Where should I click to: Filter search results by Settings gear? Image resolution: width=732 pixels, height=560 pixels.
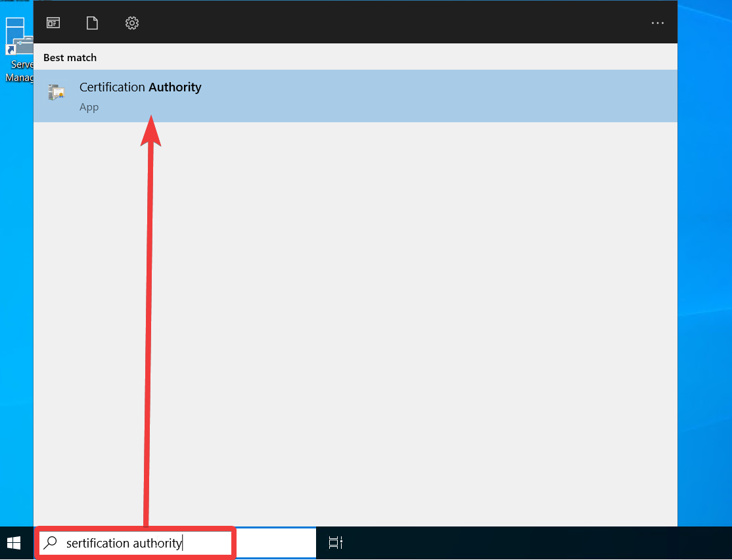pos(132,22)
